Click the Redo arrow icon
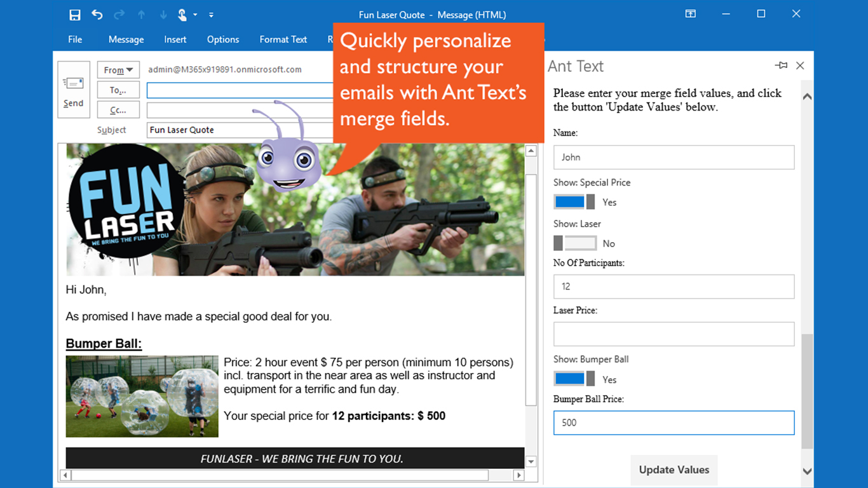This screenshot has width=868, height=488. coord(119,15)
